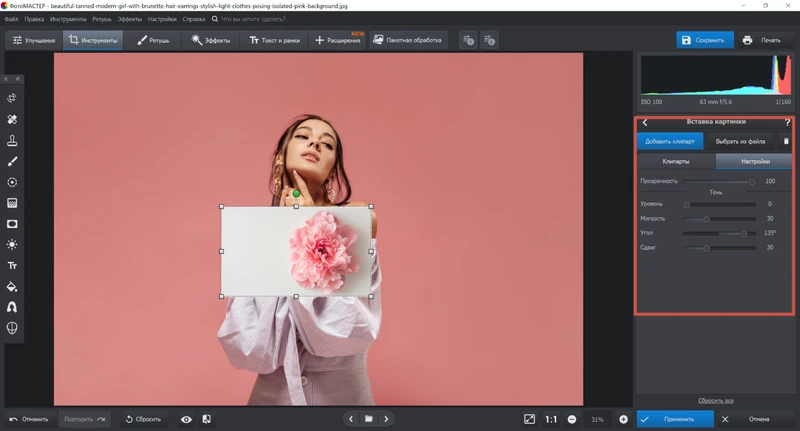Viewport: 800px width, 431px height.
Task: Click Добавить клипарт button
Action: (670, 141)
